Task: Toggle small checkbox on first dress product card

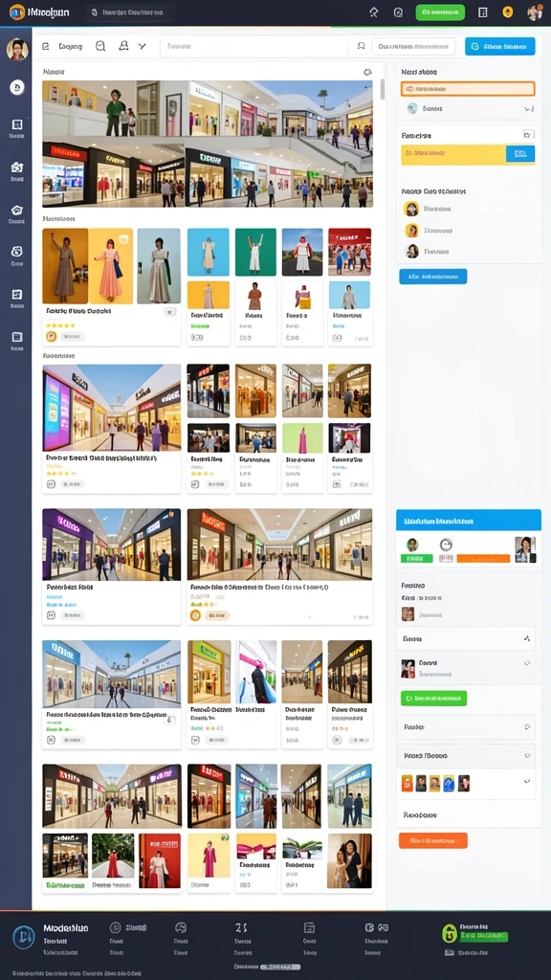Action: (169, 311)
